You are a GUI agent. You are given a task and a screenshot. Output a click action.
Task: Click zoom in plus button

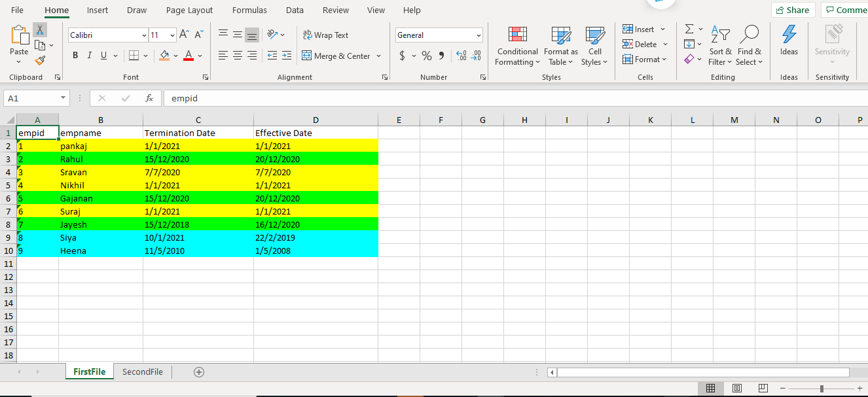859,388
